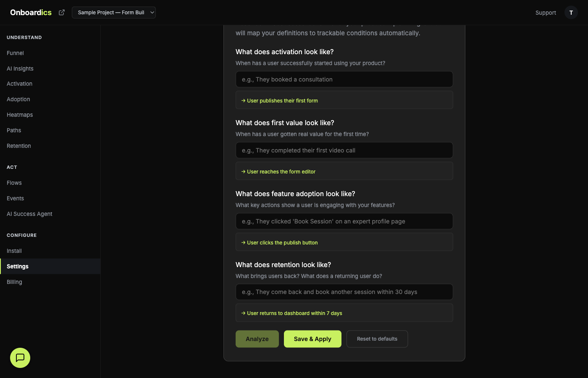Screen dimensions: 588x378
Task: Click arrow icon on 'User returns to dashboard' suggestion
Action: [x=243, y=313]
